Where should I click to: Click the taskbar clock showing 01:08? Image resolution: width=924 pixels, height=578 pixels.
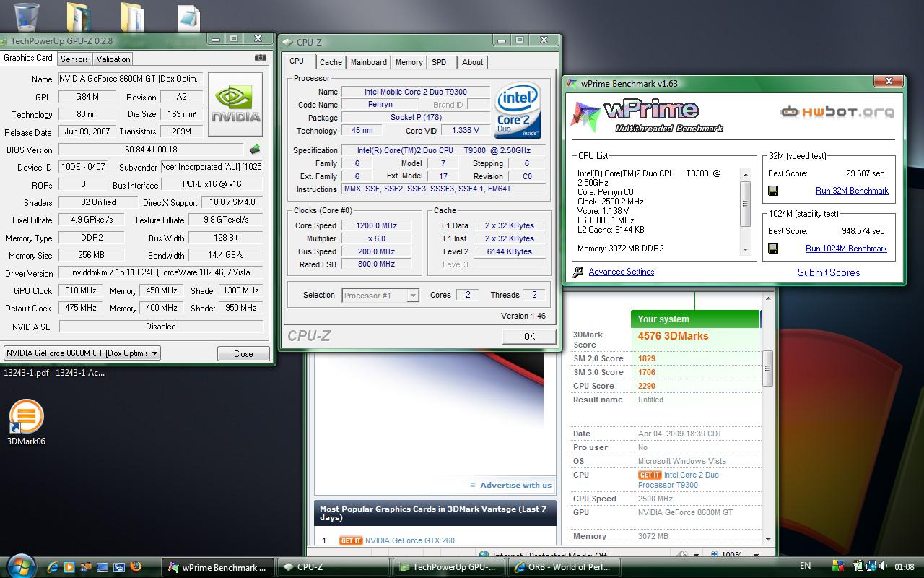pos(904,566)
